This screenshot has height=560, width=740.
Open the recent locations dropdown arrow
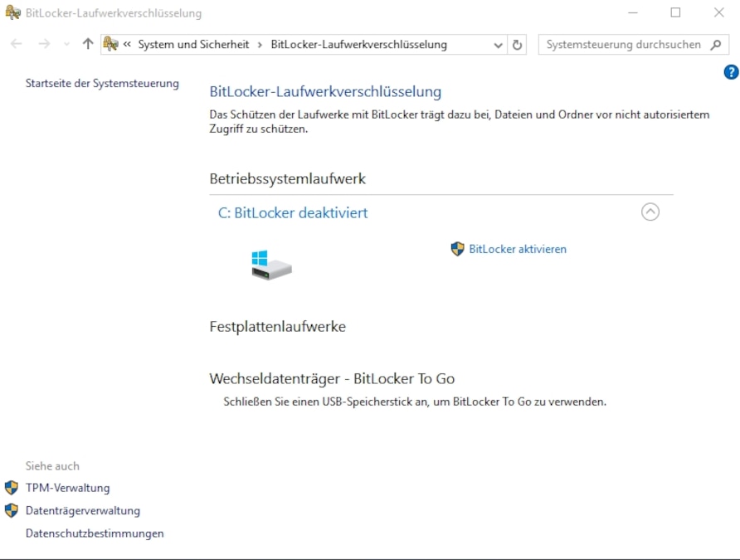pyautogui.click(x=66, y=44)
